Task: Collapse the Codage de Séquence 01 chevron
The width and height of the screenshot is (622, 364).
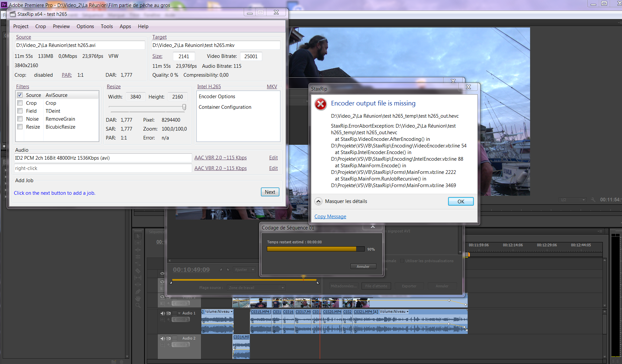Action: coord(373,227)
